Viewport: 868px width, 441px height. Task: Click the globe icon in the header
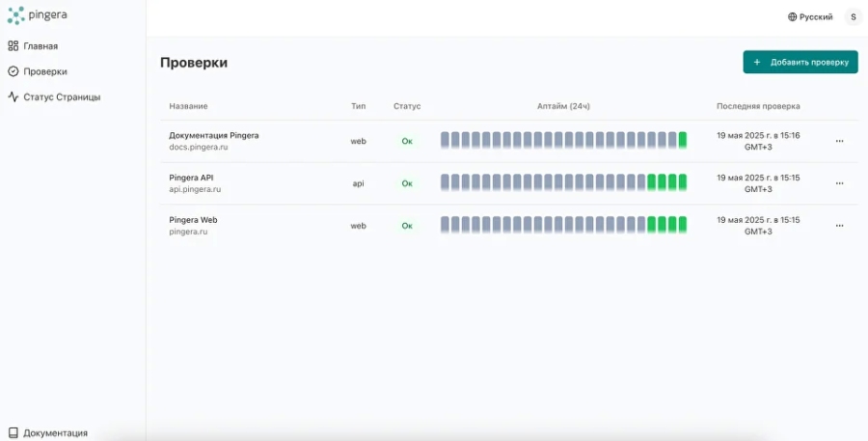792,17
